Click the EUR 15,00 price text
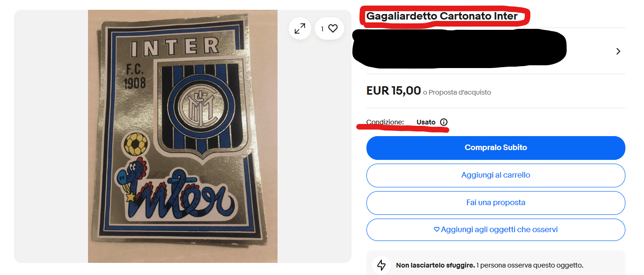 click(x=393, y=90)
